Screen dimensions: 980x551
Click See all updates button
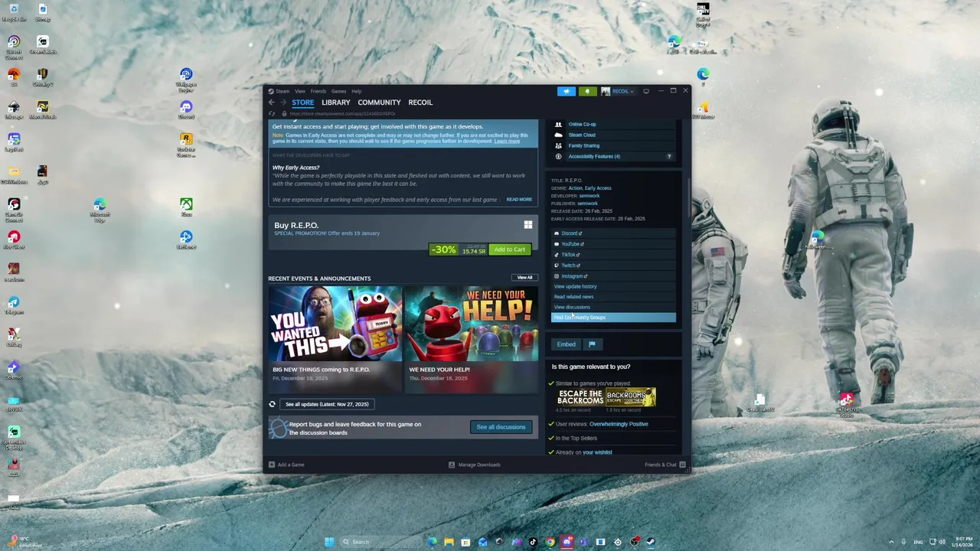(327, 404)
